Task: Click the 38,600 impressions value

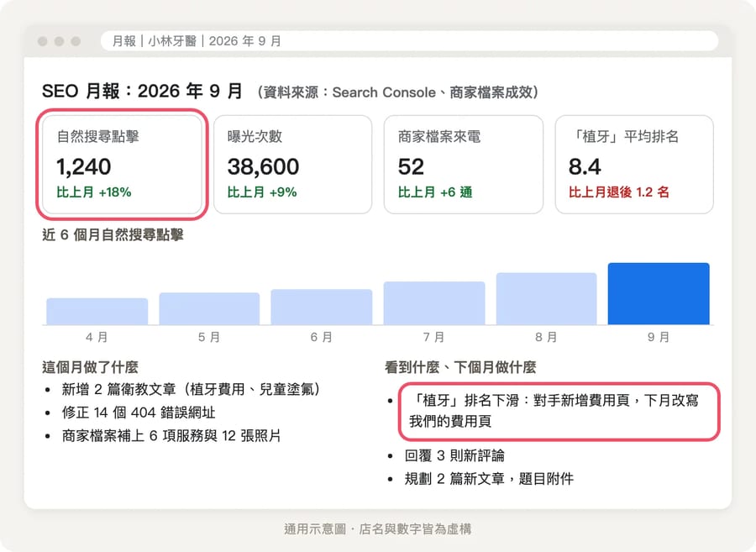Action: point(263,167)
